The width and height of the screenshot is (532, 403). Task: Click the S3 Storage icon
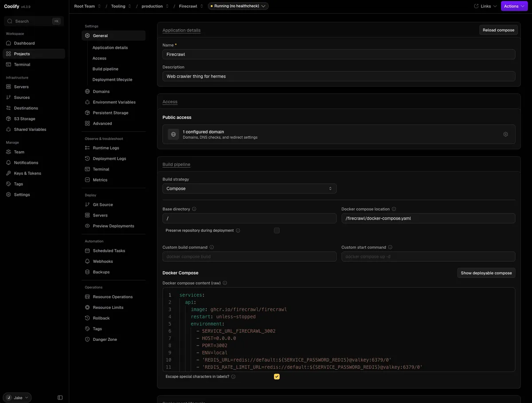coord(8,119)
